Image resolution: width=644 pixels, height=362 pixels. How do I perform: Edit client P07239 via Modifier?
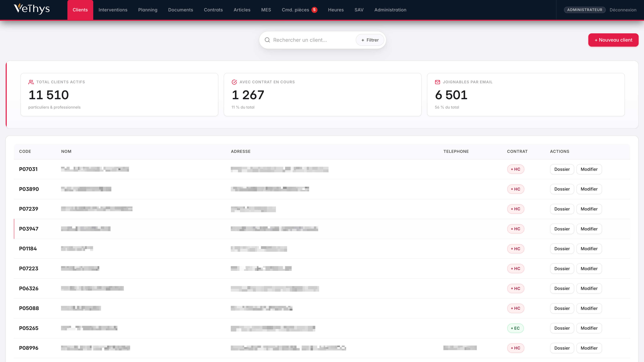click(589, 209)
